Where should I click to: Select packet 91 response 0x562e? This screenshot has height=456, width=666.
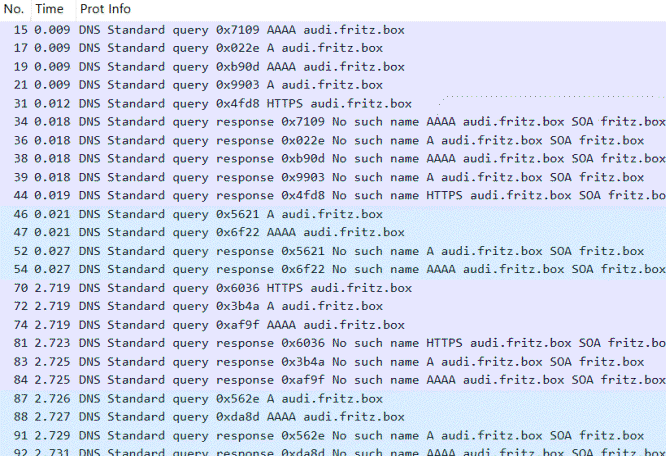pos(333,436)
